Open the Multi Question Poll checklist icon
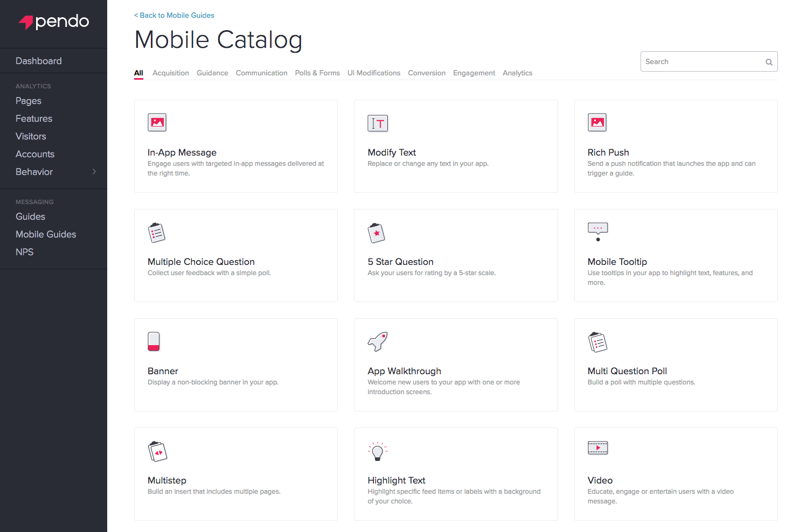 click(597, 341)
